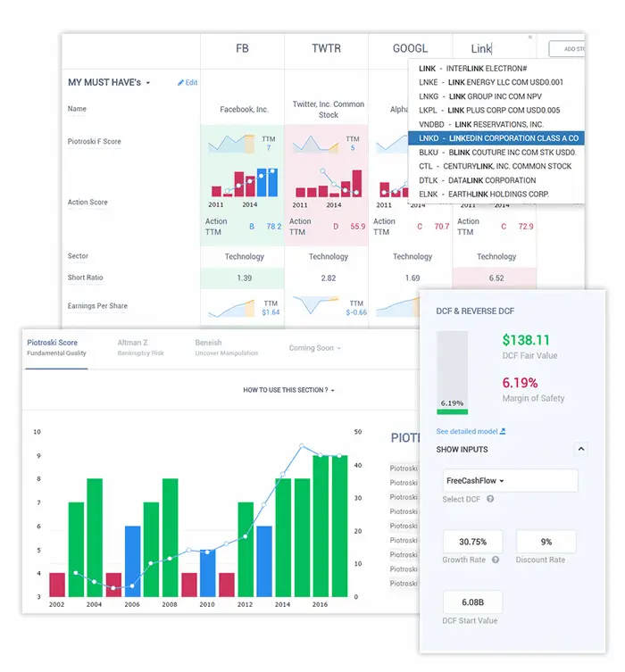Click the pencil Edit link
This screenshot has height=672, width=625.
tap(187, 82)
